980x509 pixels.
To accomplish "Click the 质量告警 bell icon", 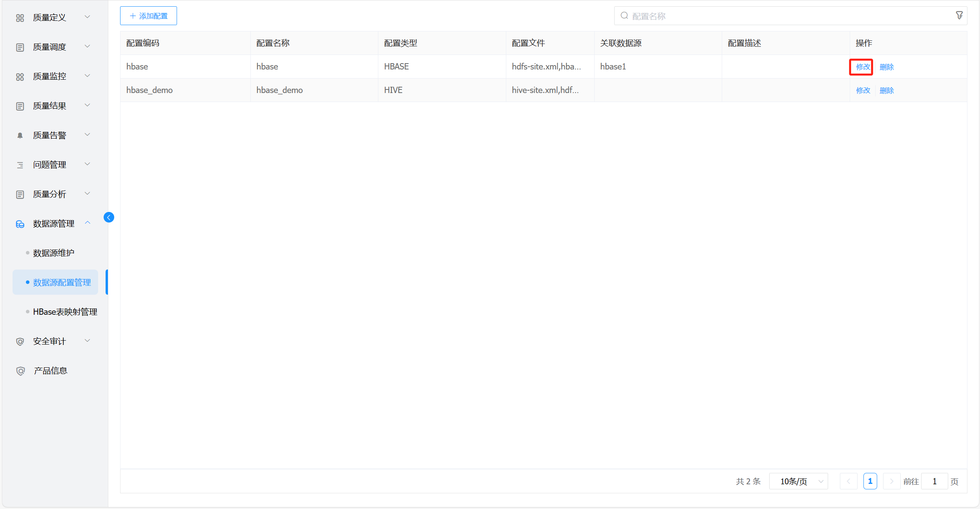I will point(20,135).
